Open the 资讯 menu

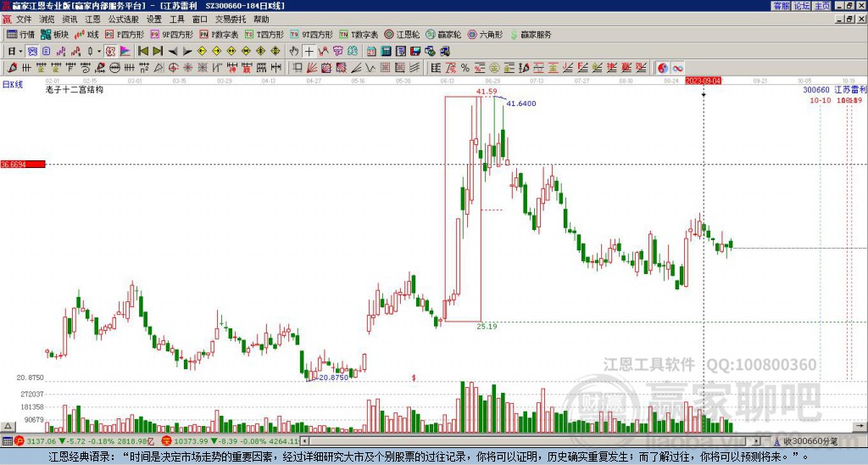pyautogui.click(x=70, y=20)
